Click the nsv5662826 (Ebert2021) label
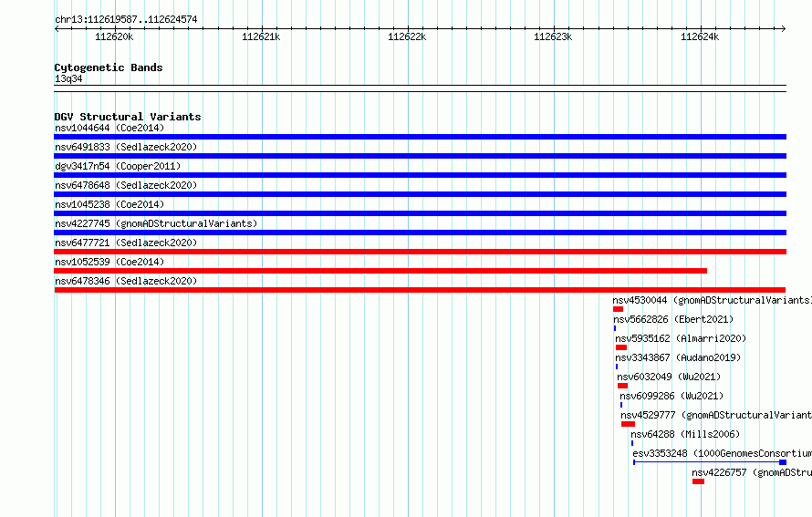 tap(673, 319)
